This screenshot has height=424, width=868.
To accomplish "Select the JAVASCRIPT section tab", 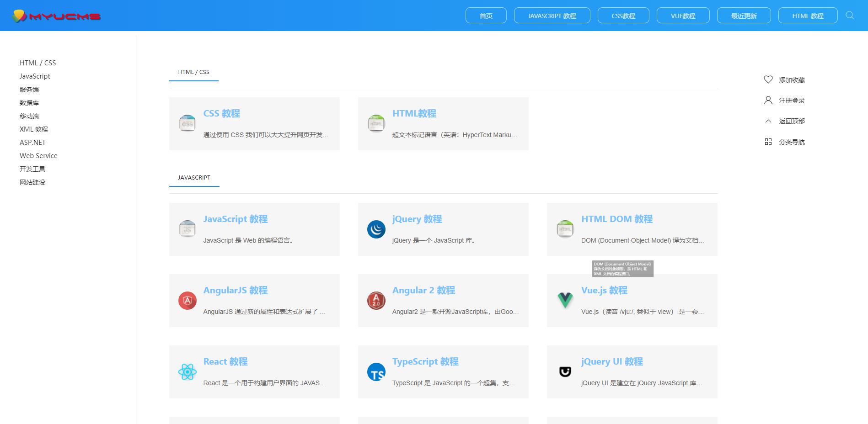I will (x=194, y=178).
